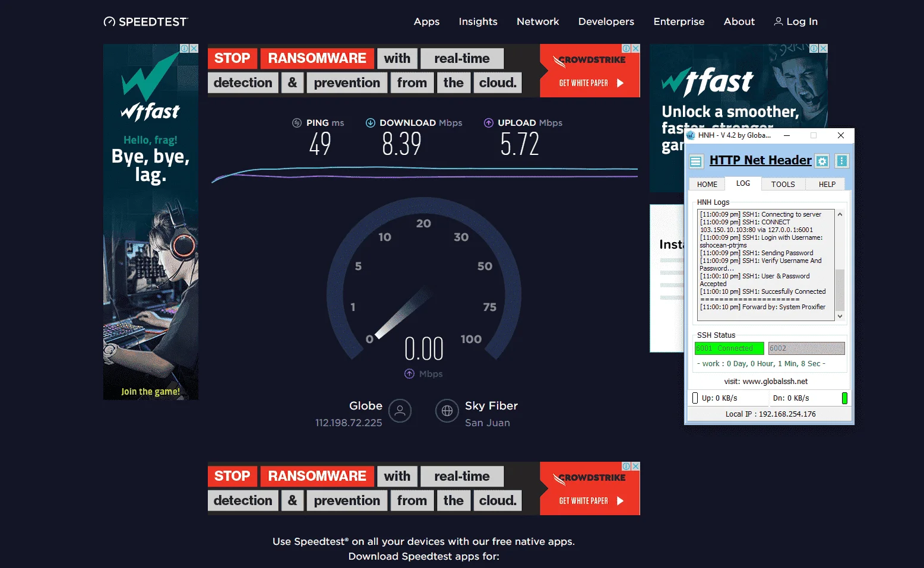Click the Speedtest gauge logo icon
924x568 pixels.
tap(109, 22)
